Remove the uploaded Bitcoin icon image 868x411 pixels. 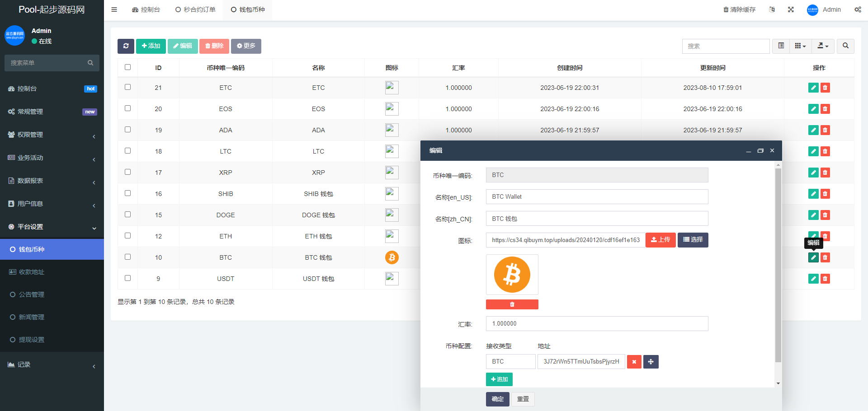tap(512, 304)
